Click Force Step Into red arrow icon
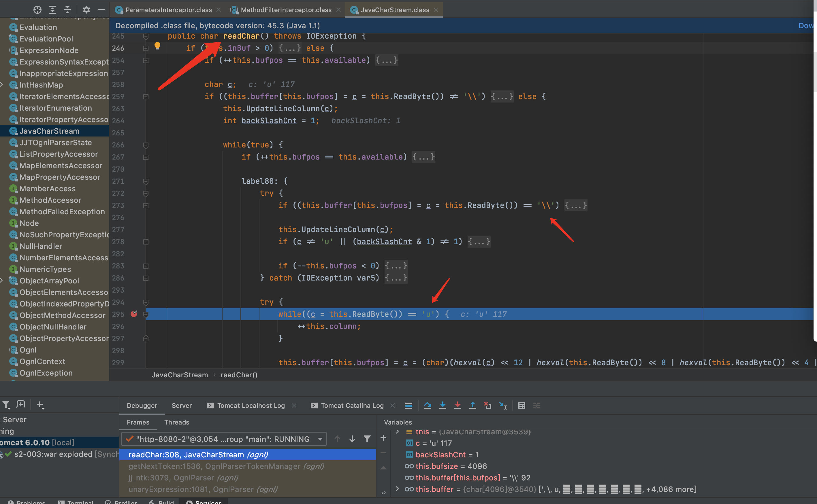The height and width of the screenshot is (504, 817). point(458,405)
